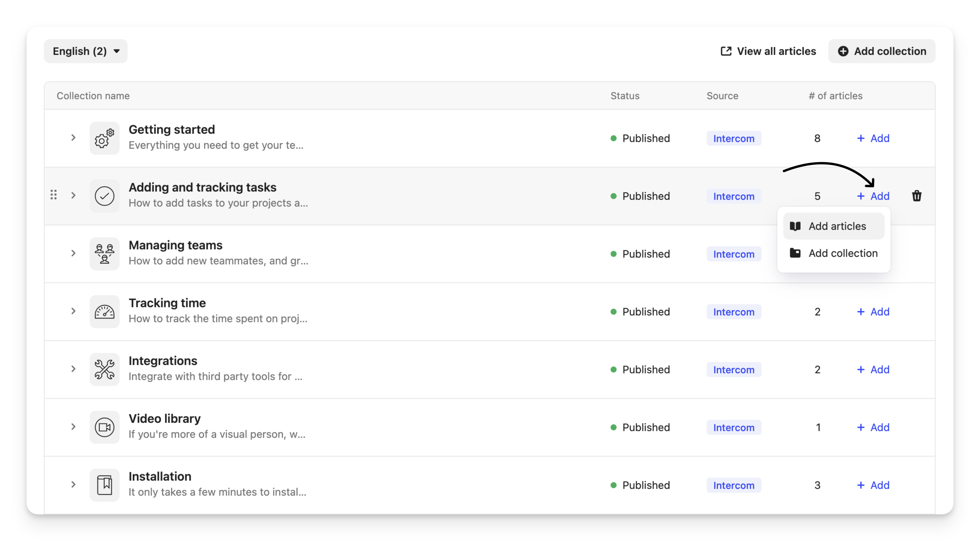Open View all articles link
The width and height of the screenshot is (980, 541).
768,51
